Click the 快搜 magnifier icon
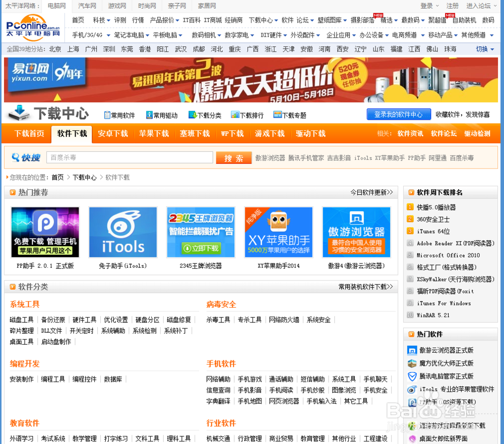504x444 pixels. 15,157
